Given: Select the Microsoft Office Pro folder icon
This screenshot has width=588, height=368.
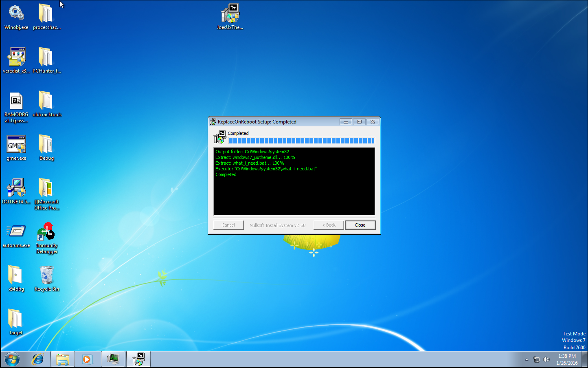Looking at the screenshot, I should tap(46, 194).
